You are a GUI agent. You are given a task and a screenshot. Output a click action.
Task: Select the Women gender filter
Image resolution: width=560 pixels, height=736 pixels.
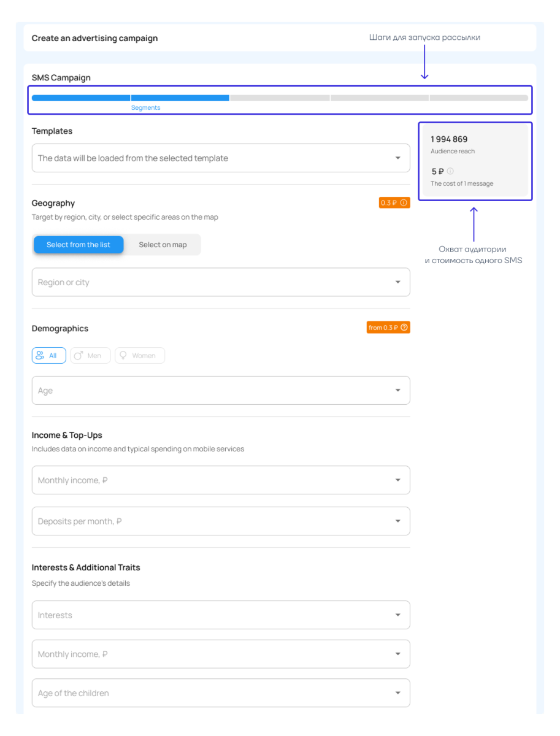tap(140, 356)
